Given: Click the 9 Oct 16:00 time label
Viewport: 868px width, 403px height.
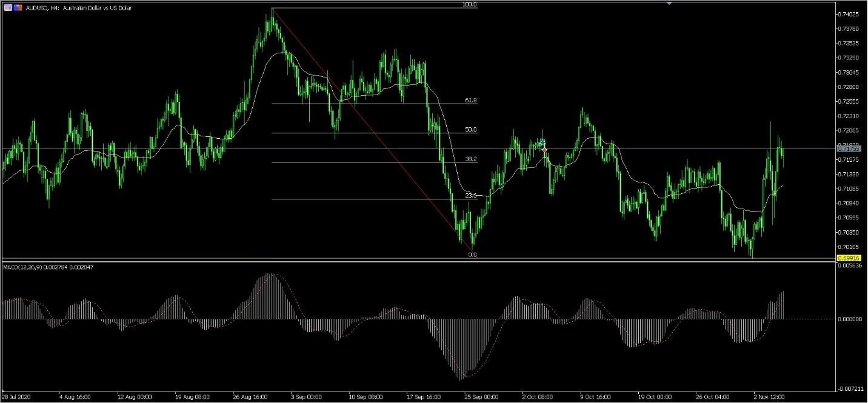Looking at the screenshot, I should click(596, 398).
